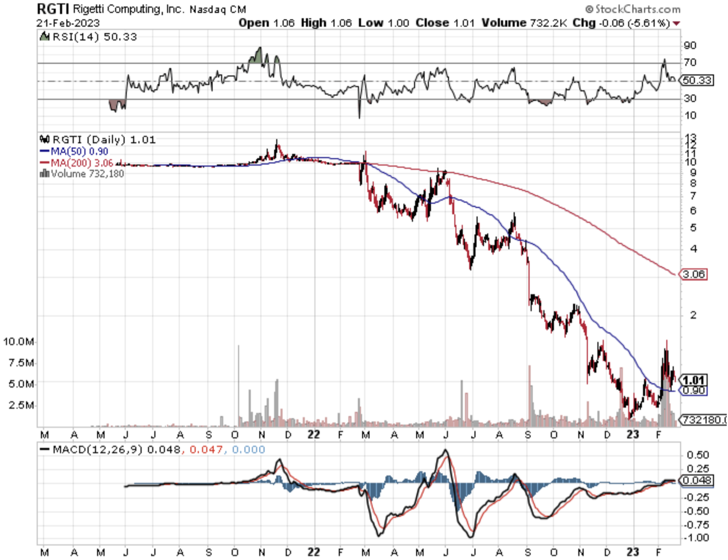Click the 0.048 MACD tag on right axis

(696, 480)
